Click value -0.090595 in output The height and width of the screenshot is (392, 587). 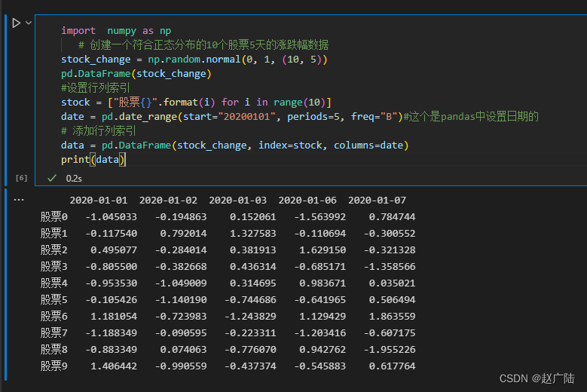(181, 333)
